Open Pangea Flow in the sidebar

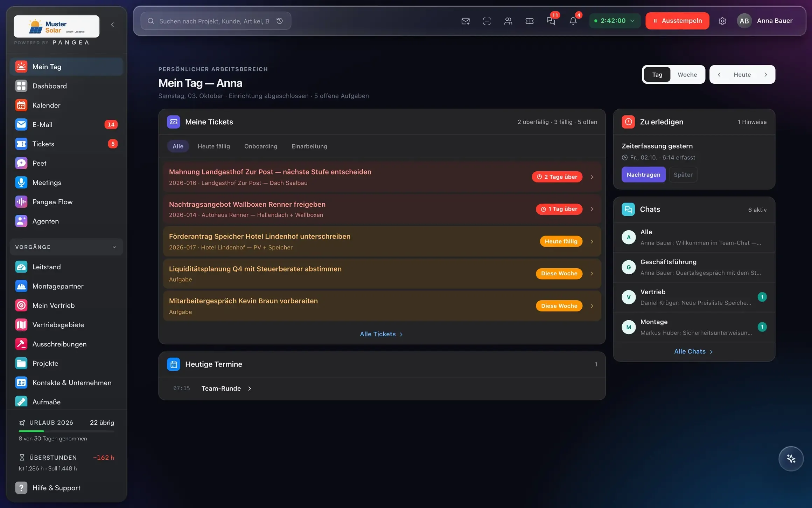(x=66, y=202)
